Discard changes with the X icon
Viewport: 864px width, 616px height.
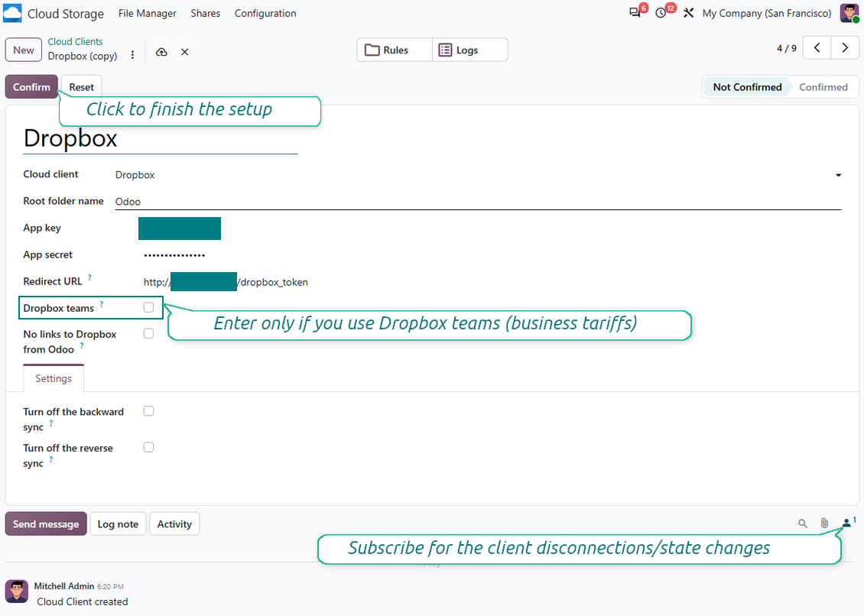click(184, 52)
